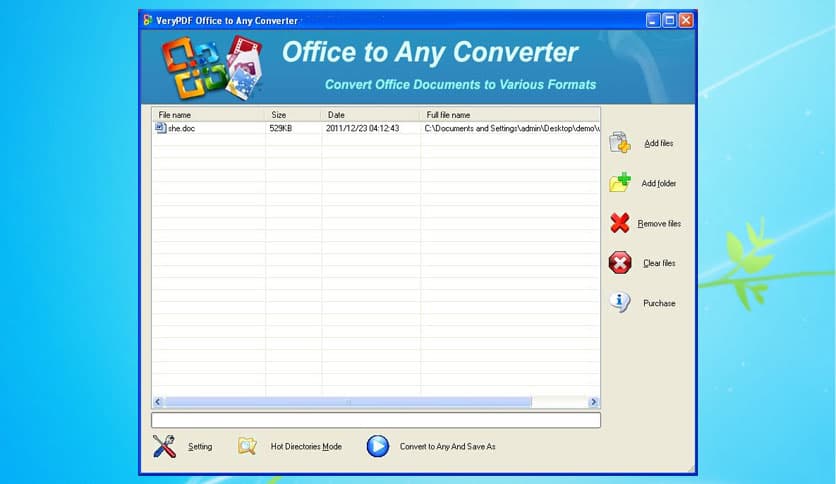This screenshot has width=836, height=484.
Task: Click the Clear files label
Action: 659,263
